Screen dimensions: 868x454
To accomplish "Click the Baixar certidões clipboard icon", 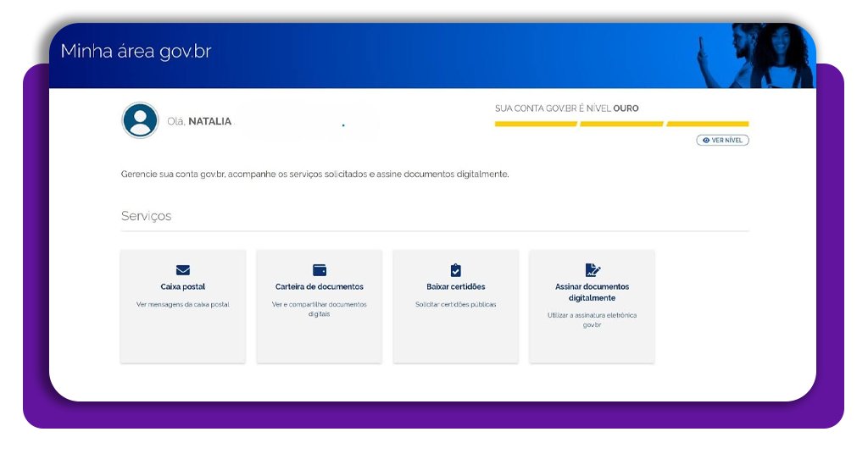I will pos(455,270).
